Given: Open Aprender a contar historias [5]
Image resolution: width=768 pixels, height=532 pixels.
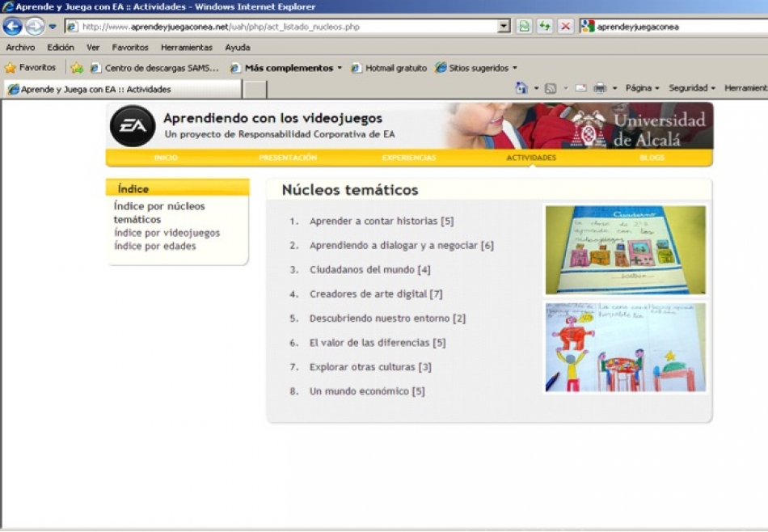Looking at the screenshot, I should tap(382, 221).
